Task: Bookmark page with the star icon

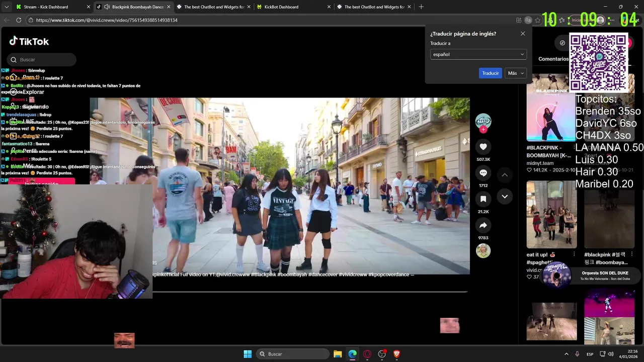Action: point(537,20)
